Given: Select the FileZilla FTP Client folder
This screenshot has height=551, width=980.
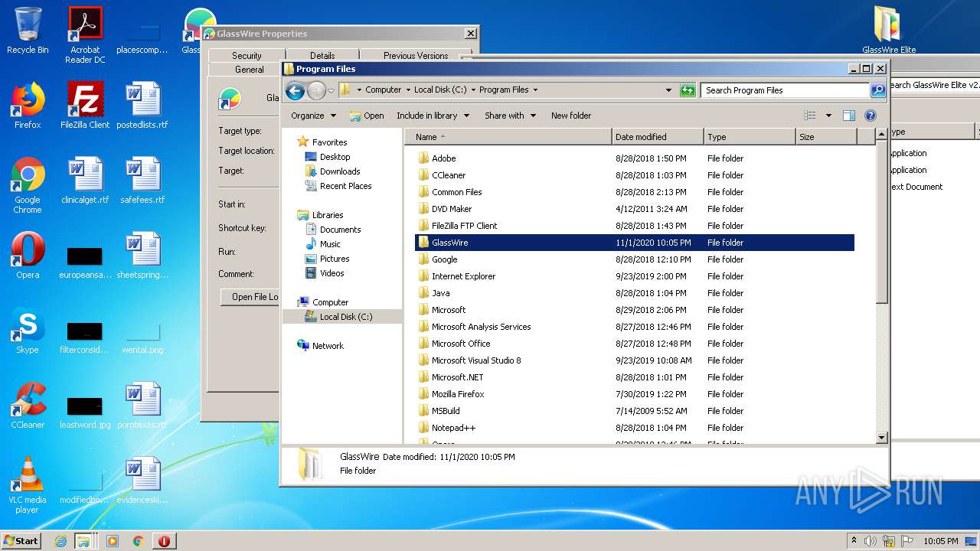Looking at the screenshot, I should pyautogui.click(x=464, y=226).
